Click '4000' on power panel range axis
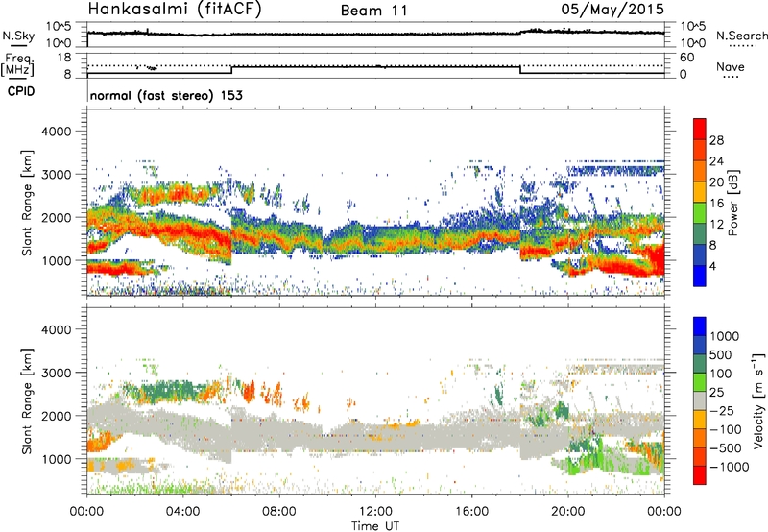The image size is (768, 532). tap(57, 132)
